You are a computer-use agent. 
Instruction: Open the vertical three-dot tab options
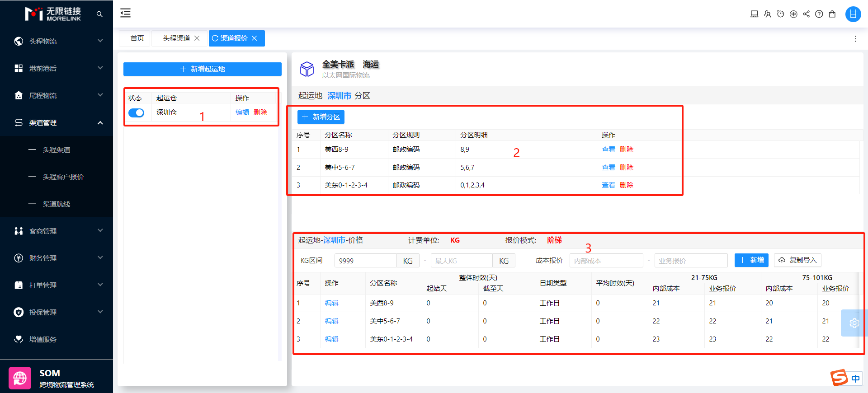coord(855,39)
